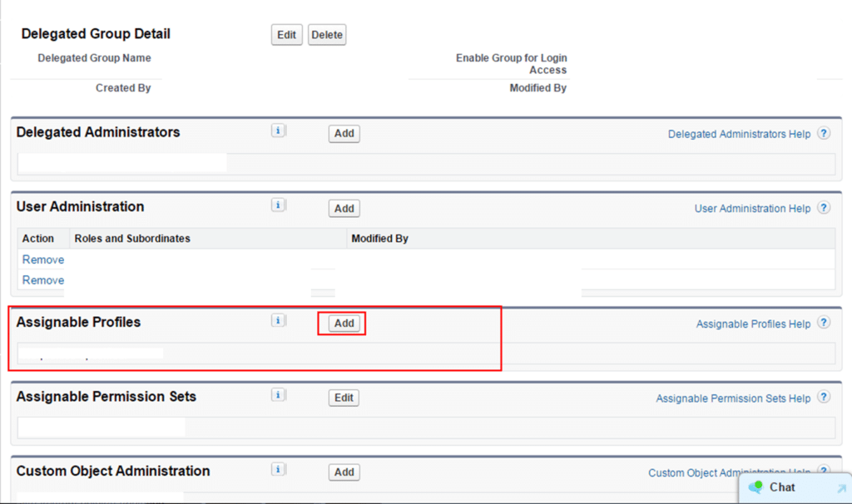Viewport: 852px width, 504px height.
Task: Click question mark beside Assignable Profiles Help
Action: pyautogui.click(x=823, y=324)
